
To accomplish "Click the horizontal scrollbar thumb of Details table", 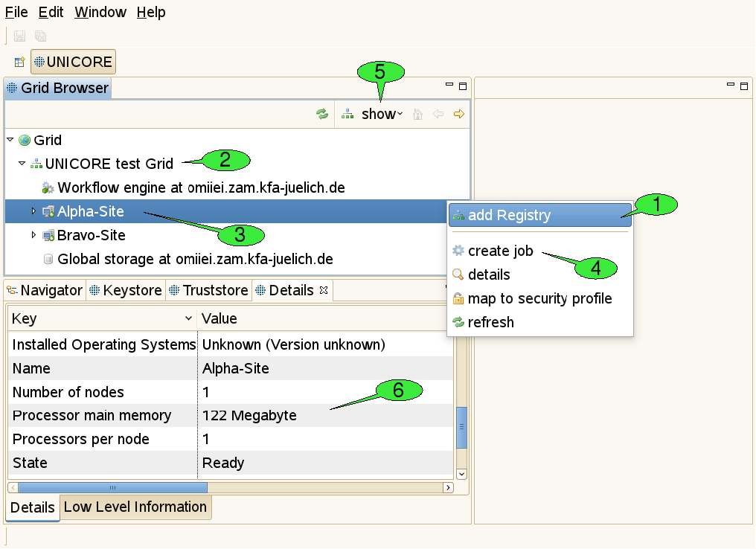I will pos(113,487).
